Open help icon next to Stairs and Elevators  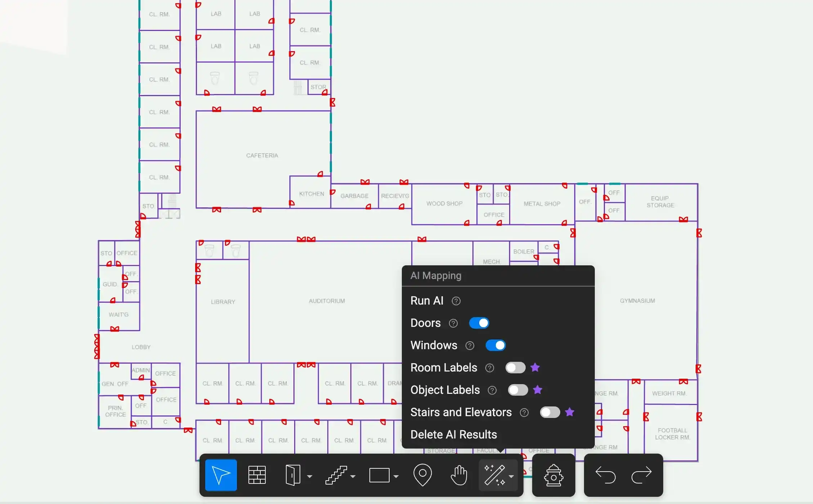524,413
